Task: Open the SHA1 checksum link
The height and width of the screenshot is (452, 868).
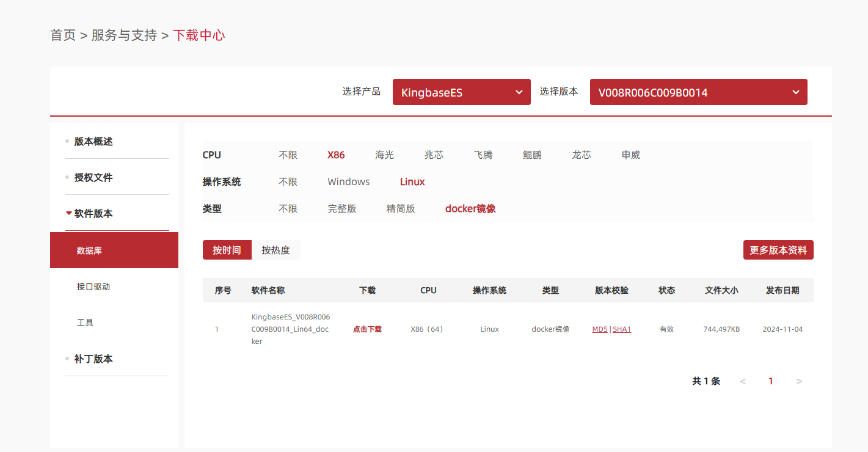Action: click(622, 329)
